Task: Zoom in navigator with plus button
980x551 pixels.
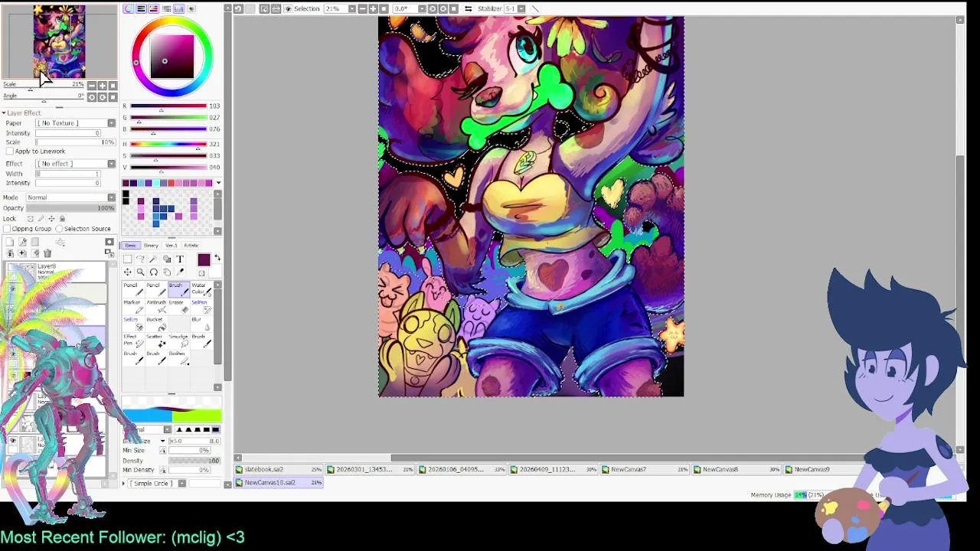Action: point(103,86)
